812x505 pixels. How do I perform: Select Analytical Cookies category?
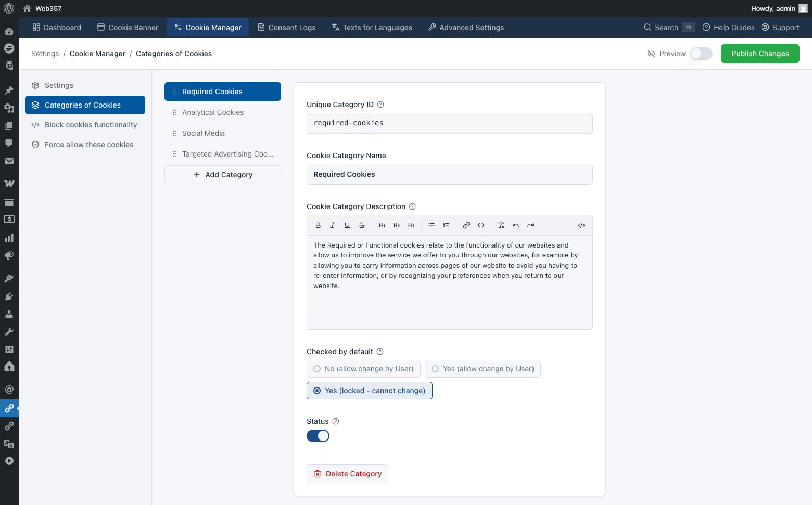[x=223, y=112]
